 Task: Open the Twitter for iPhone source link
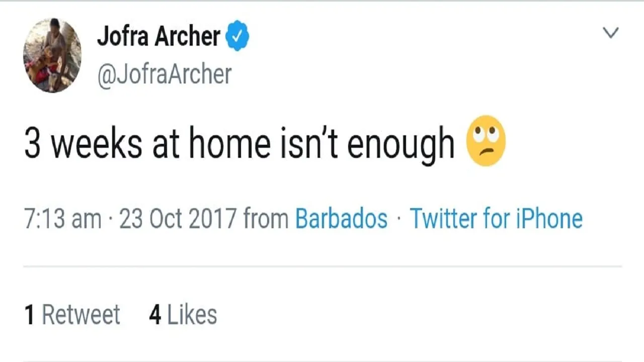tap(496, 219)
